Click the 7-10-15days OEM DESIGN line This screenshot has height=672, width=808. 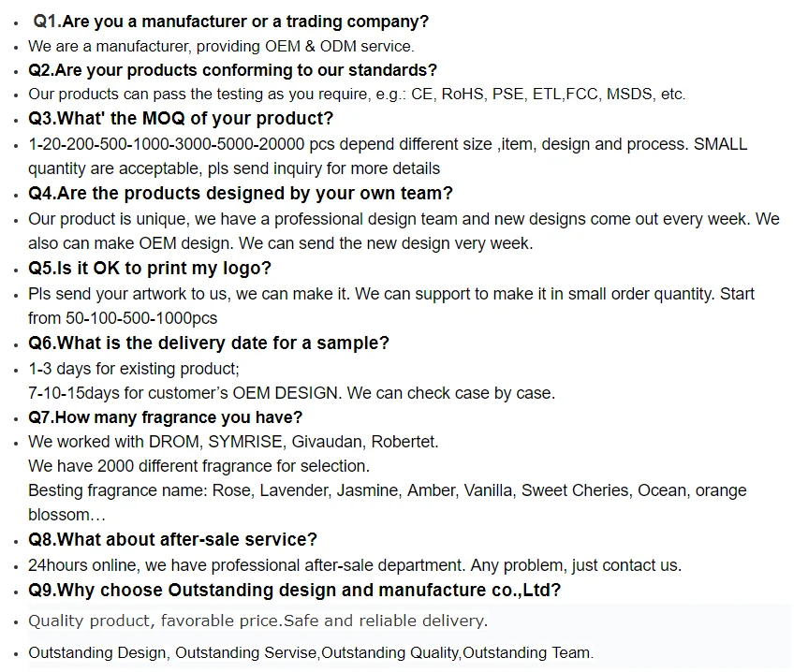point(292,393)
